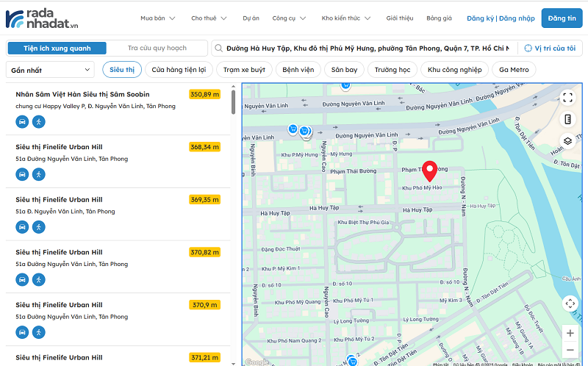Expand the Mua bán menu
This screenshot has width=588, height=366.
[157, 18]
